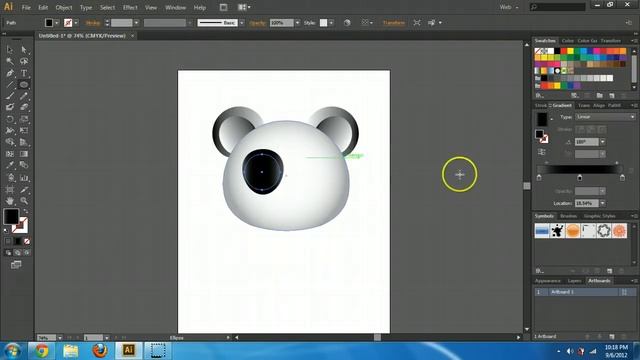The image size is (640, 360).
Task: Click the Change Screen Mode button
Action: (x=16, y=265)
